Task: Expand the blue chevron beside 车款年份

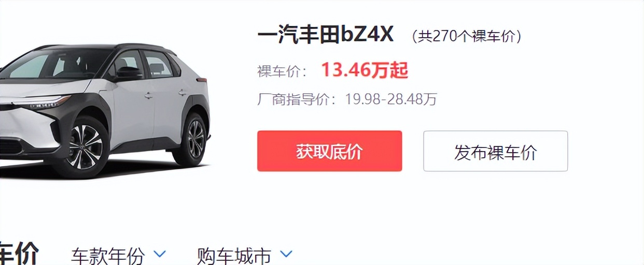Action: (x=160, y=254)
